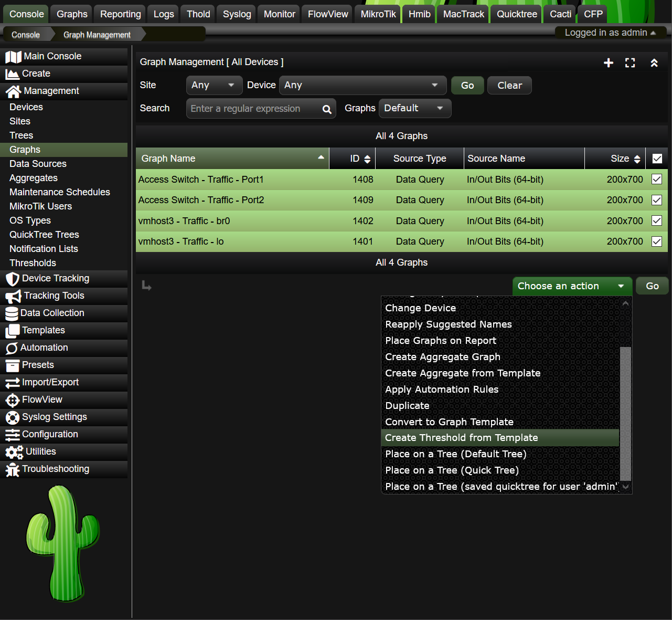Sort by ID column arrows
Viewport: 672px width, 620px height.
pos(367,159)
